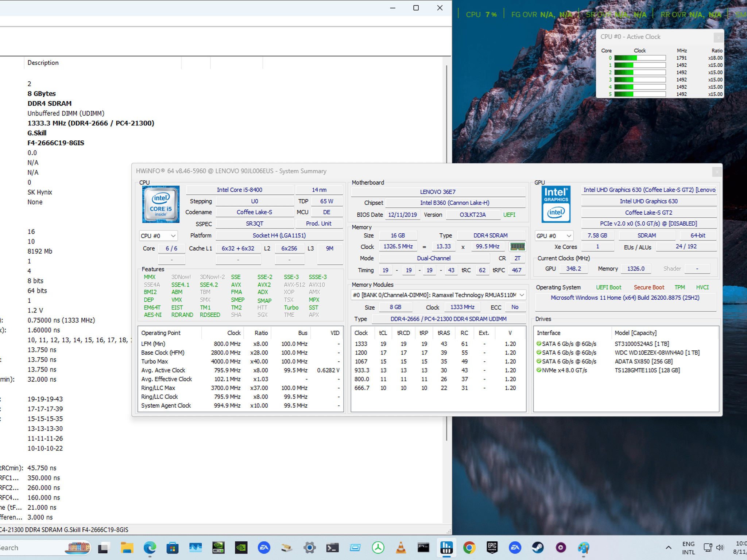This screenshot has width=747, height=560.
Task: Close the CPU #0 Active Clock panel
Action: 718,37
